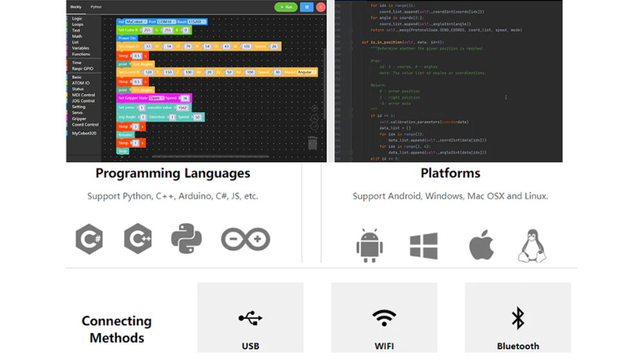Click the USB connection icon
This screenshot has width=644, height=363.
(x=251, y=318)
